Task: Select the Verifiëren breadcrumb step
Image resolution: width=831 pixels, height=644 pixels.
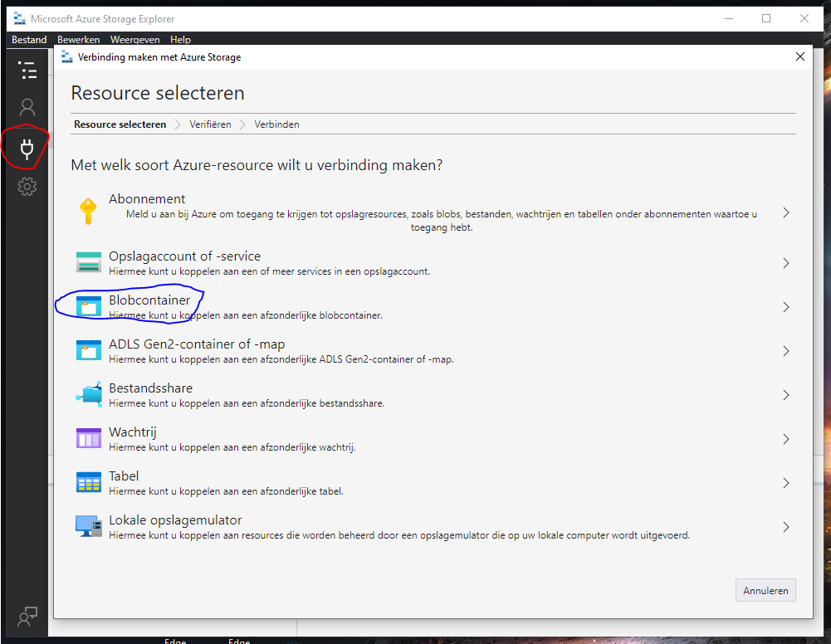Action: point(210,124)
